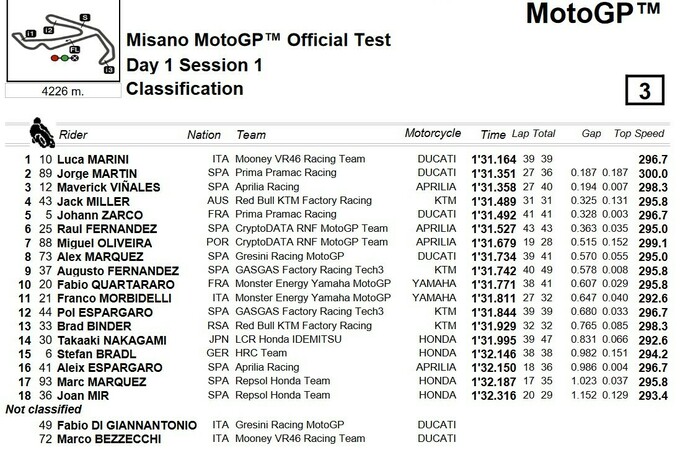Click the I2 intermediate marker on track map

pyautogui.click(x=49, y=31)
